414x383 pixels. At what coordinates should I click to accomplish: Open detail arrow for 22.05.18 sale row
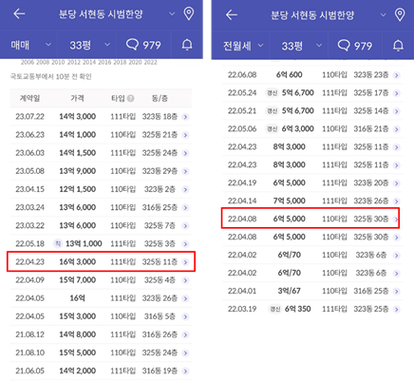[x=186, y=244]
